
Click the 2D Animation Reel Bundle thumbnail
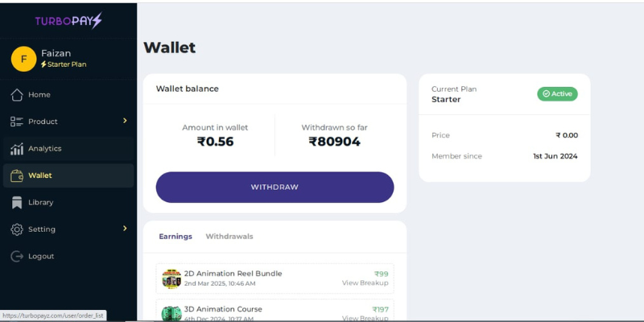(x=171, y=279)
